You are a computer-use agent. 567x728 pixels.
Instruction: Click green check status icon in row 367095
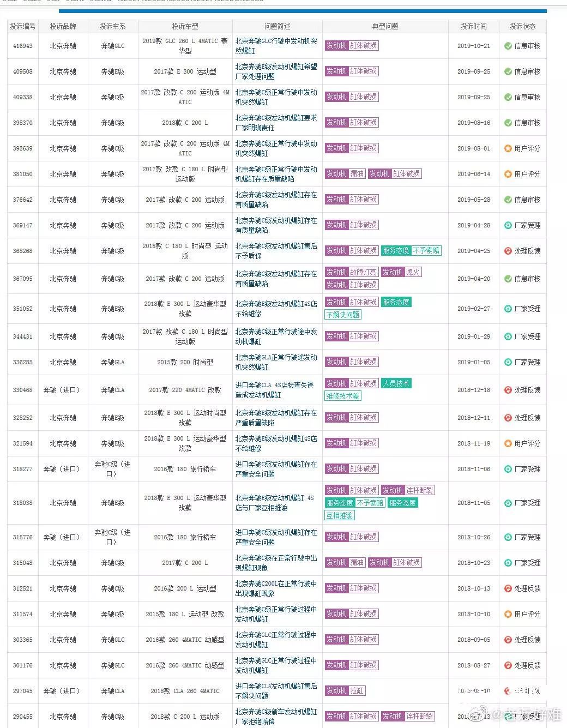point(508,279)
